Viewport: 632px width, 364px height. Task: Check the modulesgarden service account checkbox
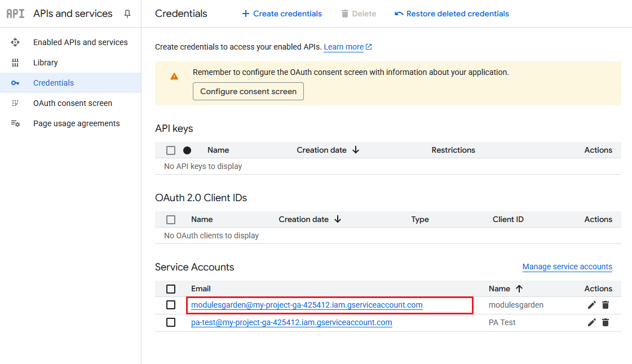click(x=171, y=305)
